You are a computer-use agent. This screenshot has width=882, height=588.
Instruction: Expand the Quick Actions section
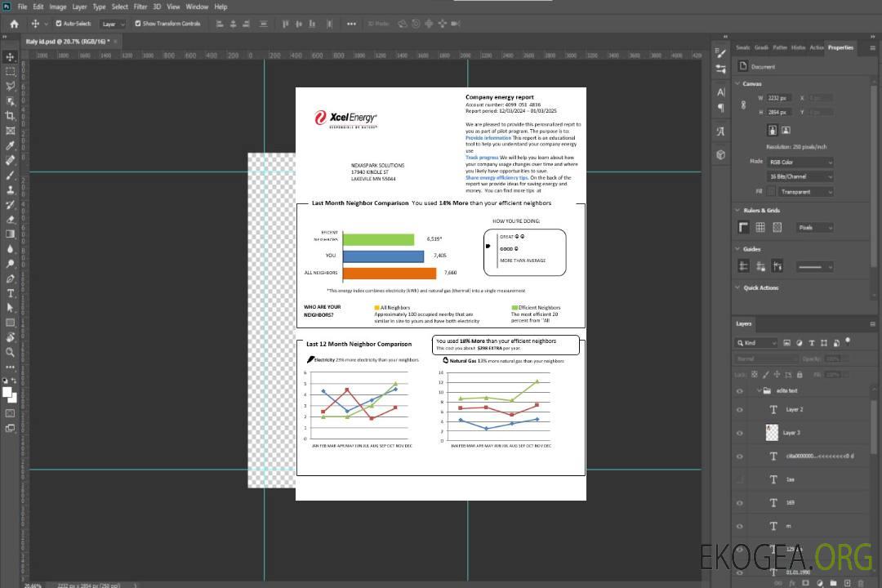point(737,287)
